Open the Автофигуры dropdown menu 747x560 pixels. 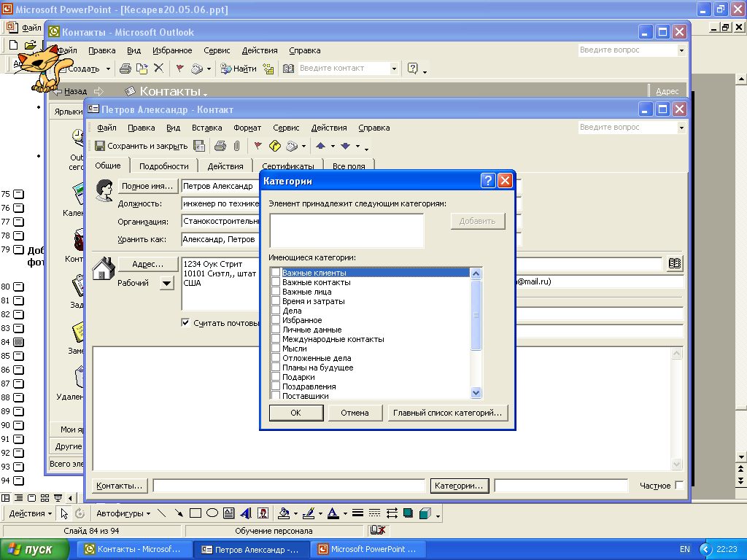tap(123, 513)
